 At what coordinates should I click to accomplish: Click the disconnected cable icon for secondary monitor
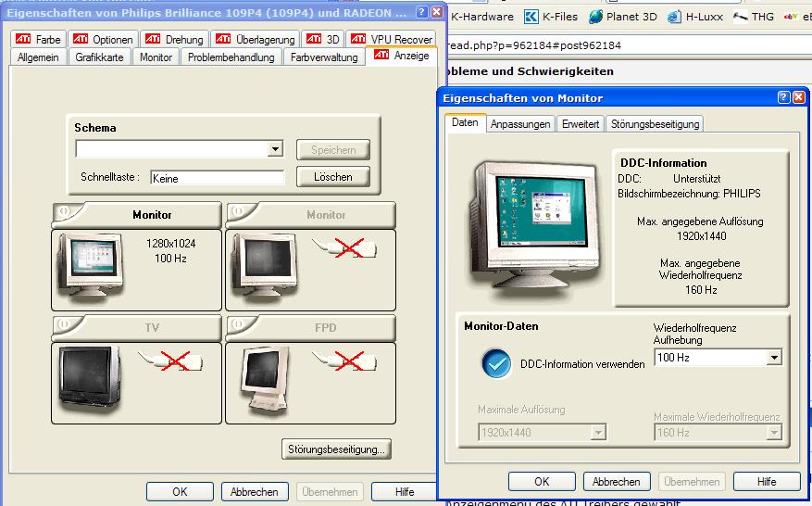tap(344, 247)
